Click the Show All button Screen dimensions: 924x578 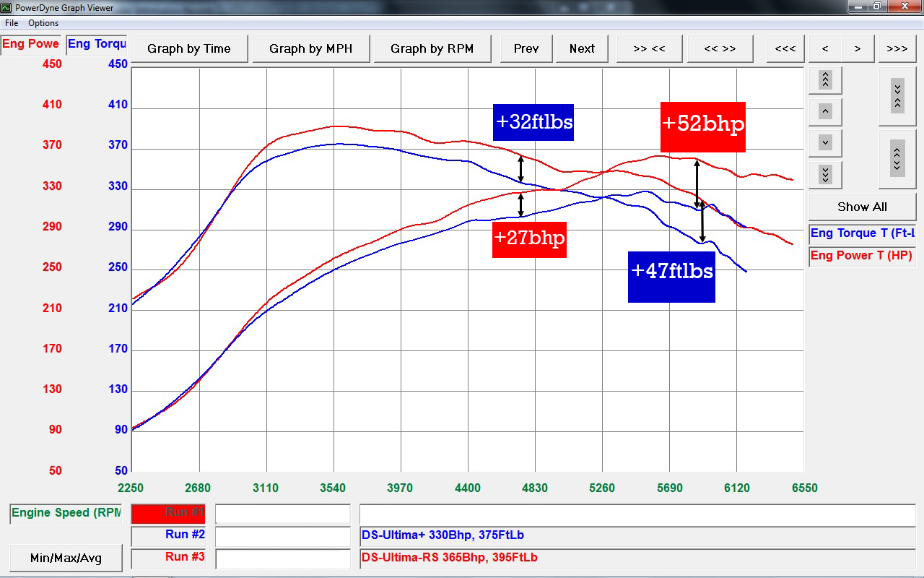[x=863, y=207]
